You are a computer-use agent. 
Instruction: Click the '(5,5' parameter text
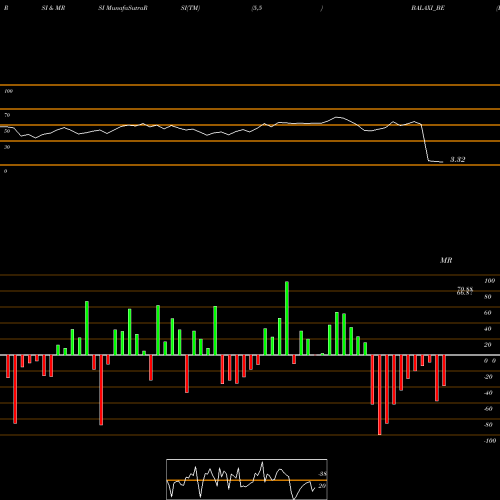257,8
